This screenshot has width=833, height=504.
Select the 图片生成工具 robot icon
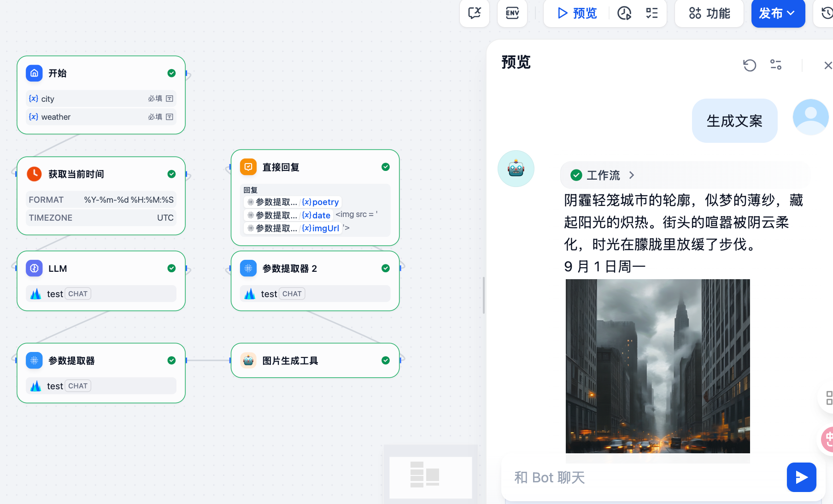248,361
